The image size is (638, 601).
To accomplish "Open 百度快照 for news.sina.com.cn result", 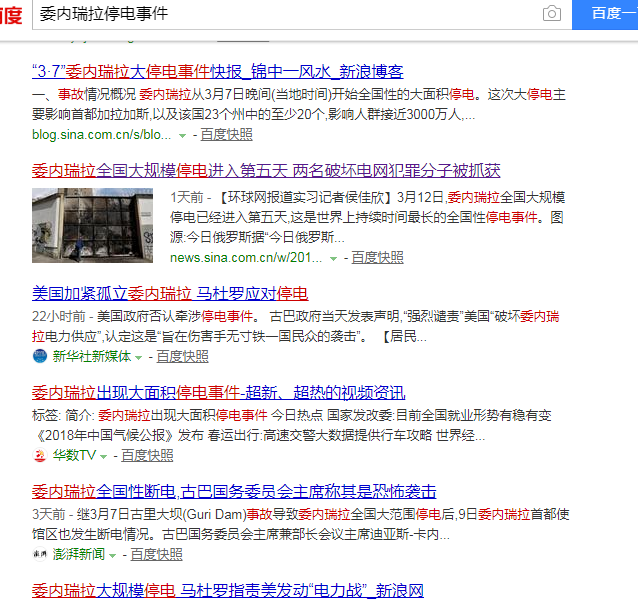I will click(378, 258).
